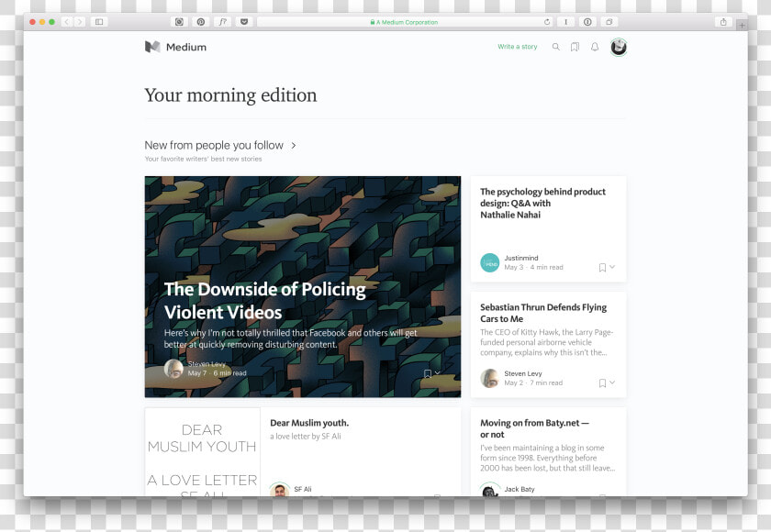Open New from people you follow section
The image size is (771, 532).
[214, 146]
